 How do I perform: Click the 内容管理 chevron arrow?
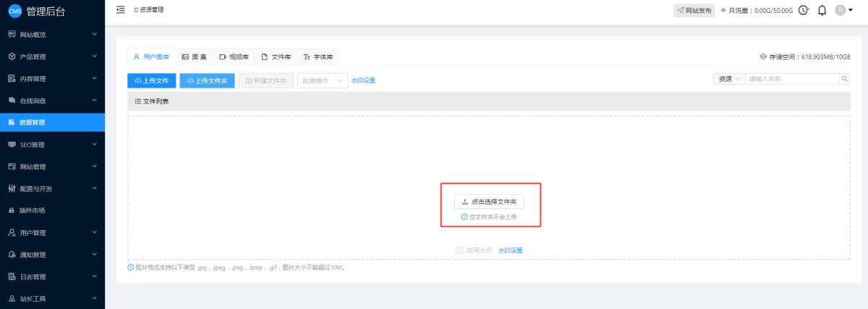pos(95,78)
